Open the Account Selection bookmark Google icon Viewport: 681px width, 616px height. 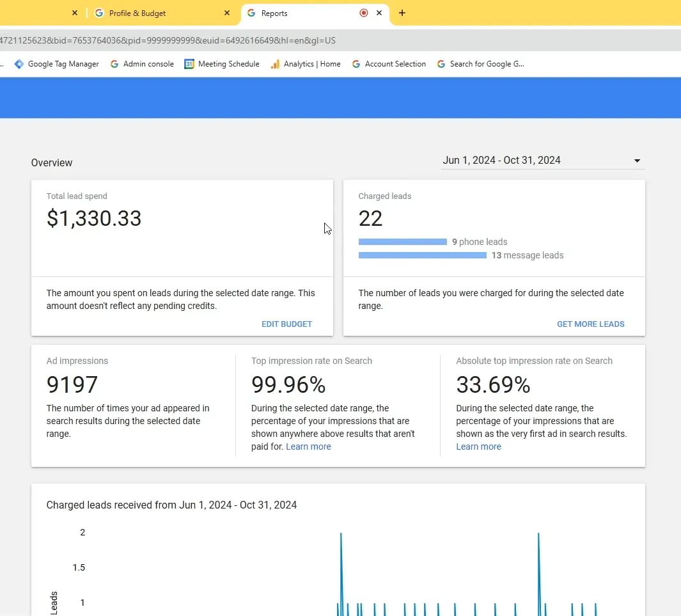[356, 64]
